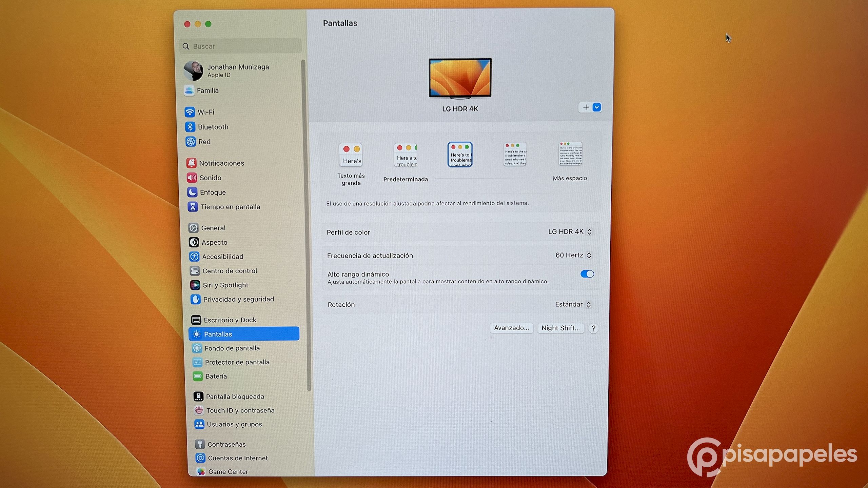Open the Batería icon
Screen dimensions: 868x488
coord(198,376)
